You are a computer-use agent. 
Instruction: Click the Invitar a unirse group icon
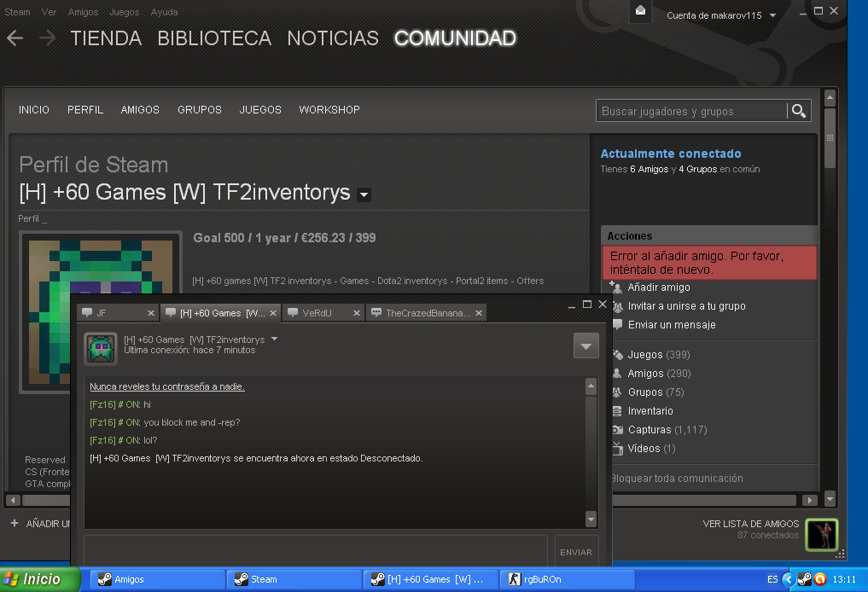[617, 306]
